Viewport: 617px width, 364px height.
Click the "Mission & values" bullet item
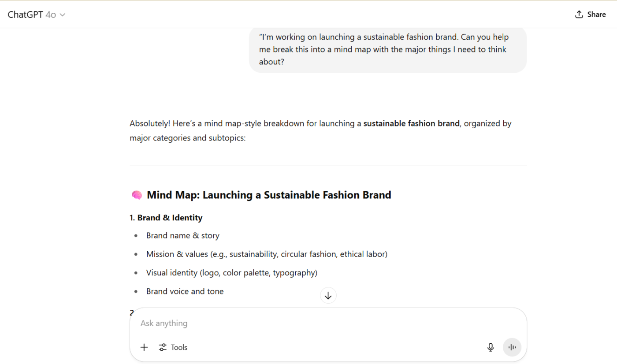(x=267, y=254)
